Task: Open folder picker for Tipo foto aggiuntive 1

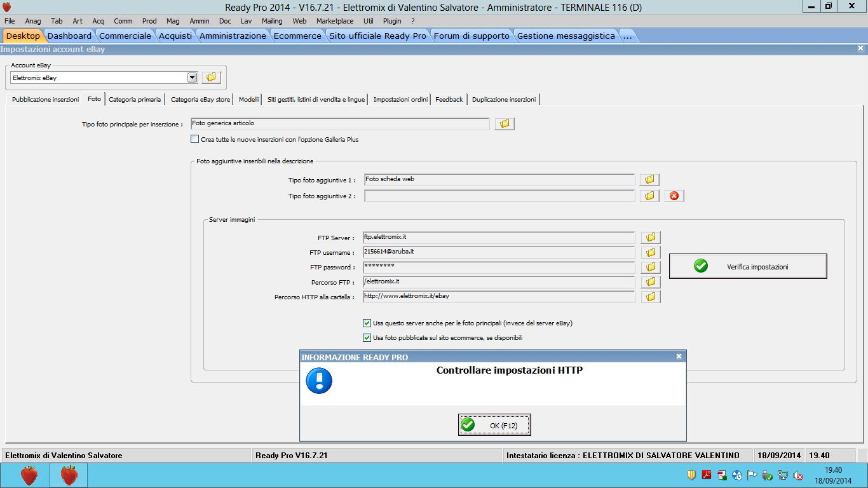Action: click(x=649, y=180)
